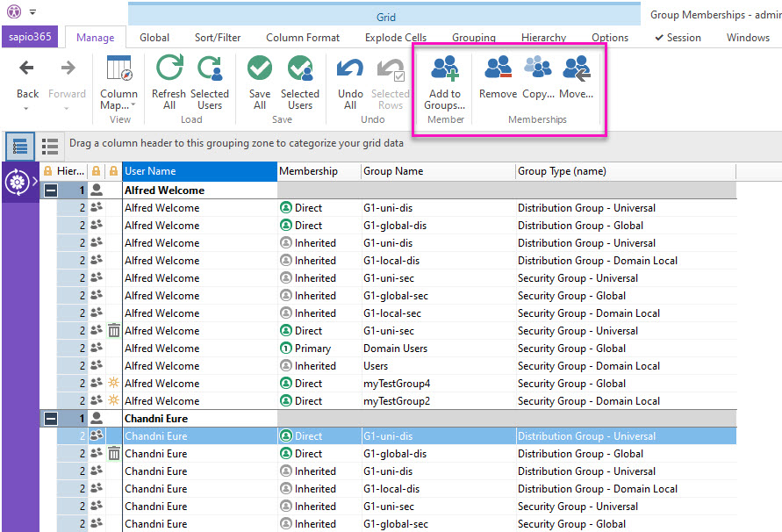The height and width of the screenshot is (532, 782).
Task: Open the Hierarchy ribbon tab
Action: pos(543,38)
